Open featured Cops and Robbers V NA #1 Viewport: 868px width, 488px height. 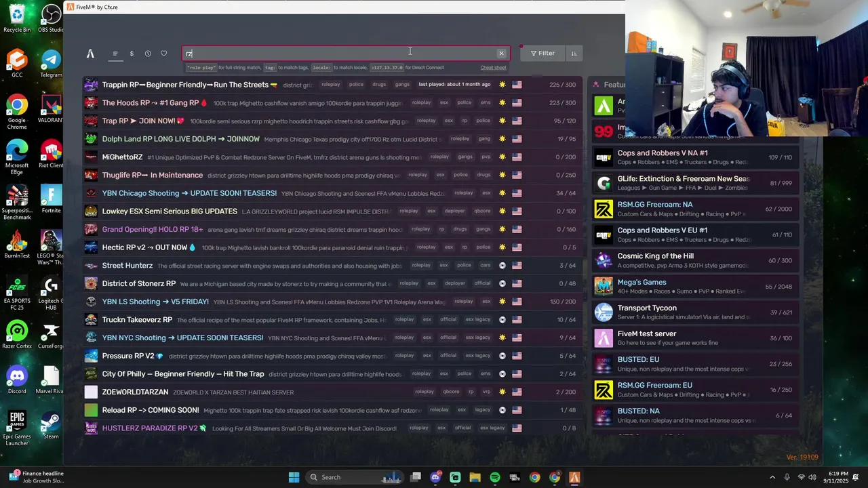tap(695, 158)
